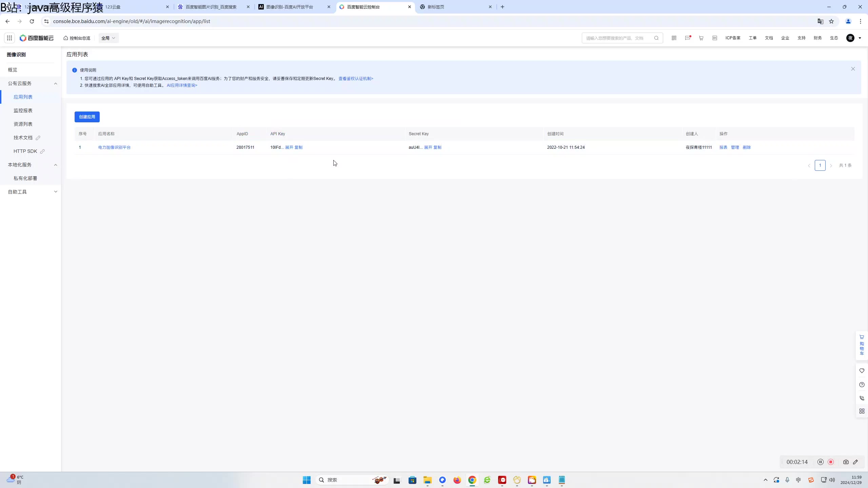Open 报表 for the application row
The image size is (868, 488).
pos(723,147)
